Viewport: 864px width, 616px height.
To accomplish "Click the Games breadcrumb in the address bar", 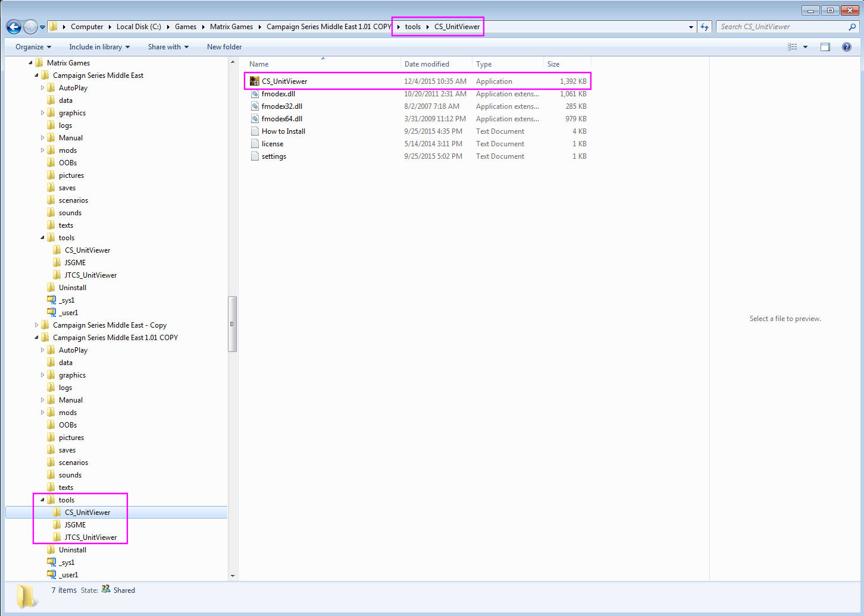I will 186,27.
